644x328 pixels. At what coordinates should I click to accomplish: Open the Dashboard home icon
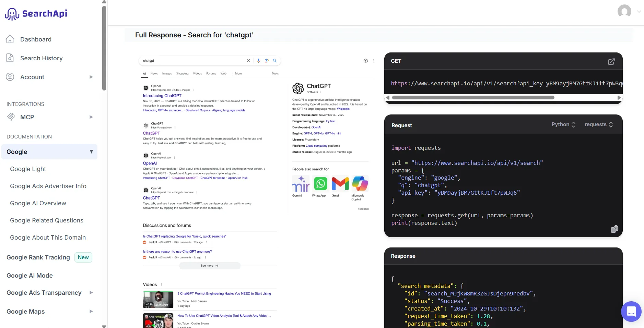(x=10, y=39)
